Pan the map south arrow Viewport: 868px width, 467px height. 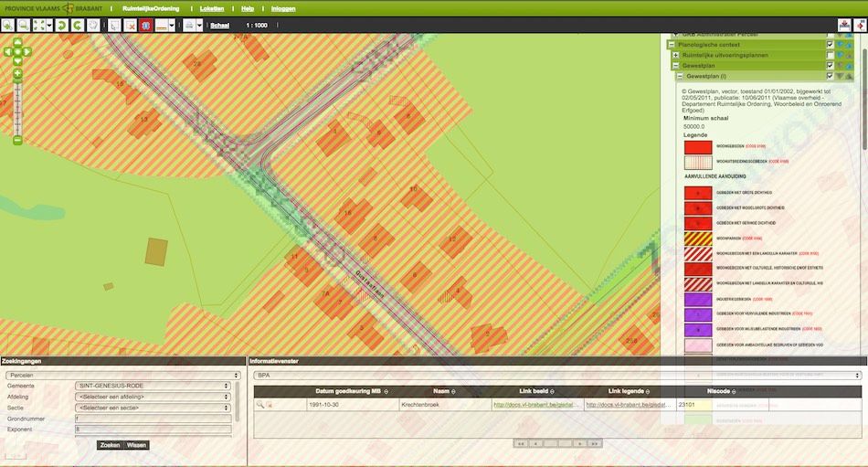coord(17,61)
